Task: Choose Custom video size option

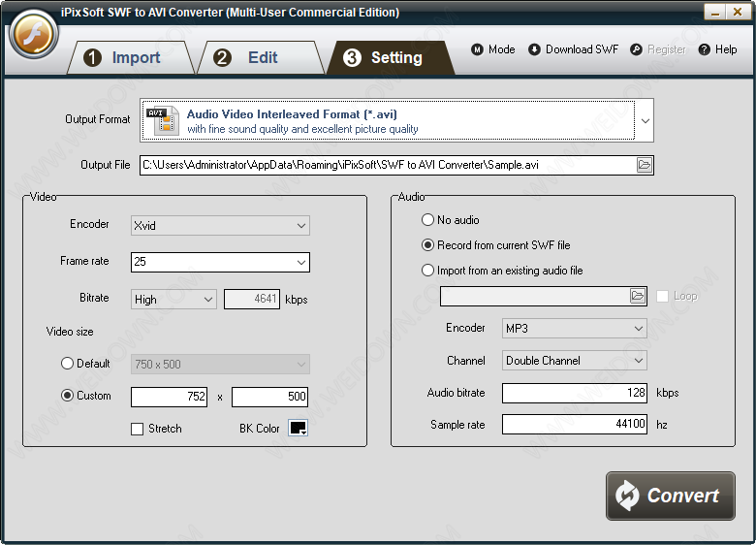Action: pyautogui.click(x=86, y=396)
